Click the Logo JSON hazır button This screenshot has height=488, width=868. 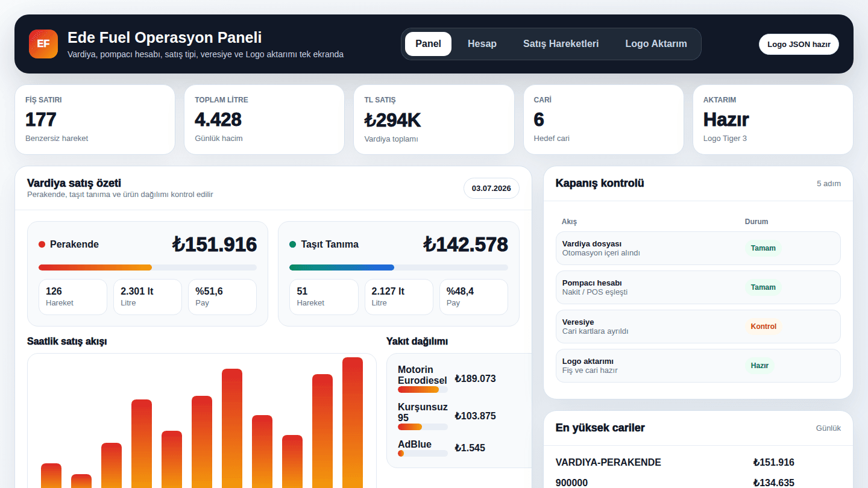(x=799, y=44)
